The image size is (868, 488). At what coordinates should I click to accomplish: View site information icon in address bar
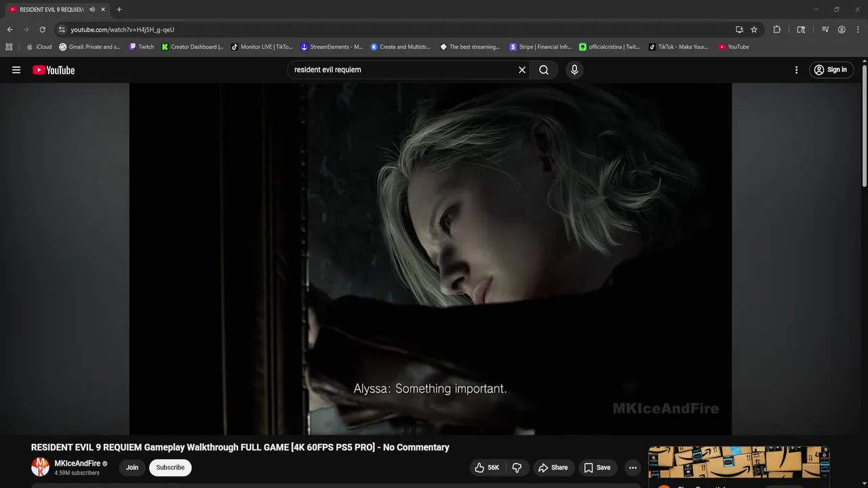point(62,30)
